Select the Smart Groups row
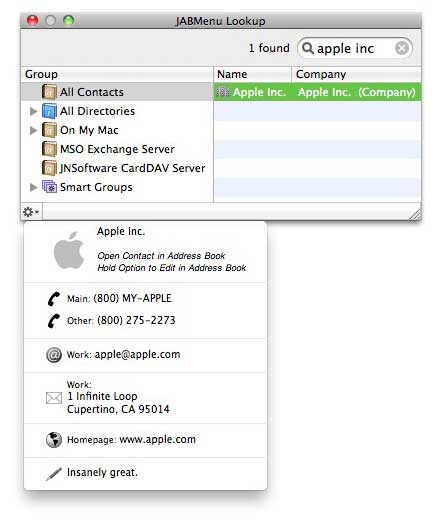This screenshot has height=520, width=440. [x=117, y=187]
